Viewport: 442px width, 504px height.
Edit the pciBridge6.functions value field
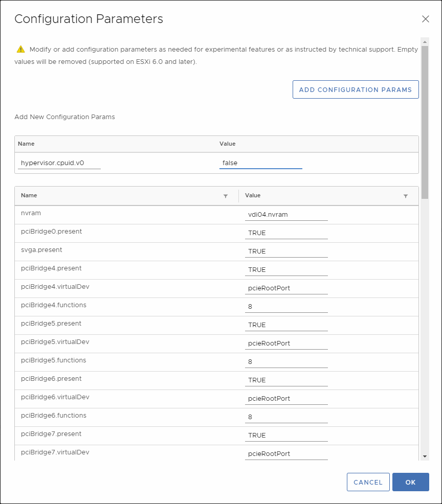coord(286,417)
